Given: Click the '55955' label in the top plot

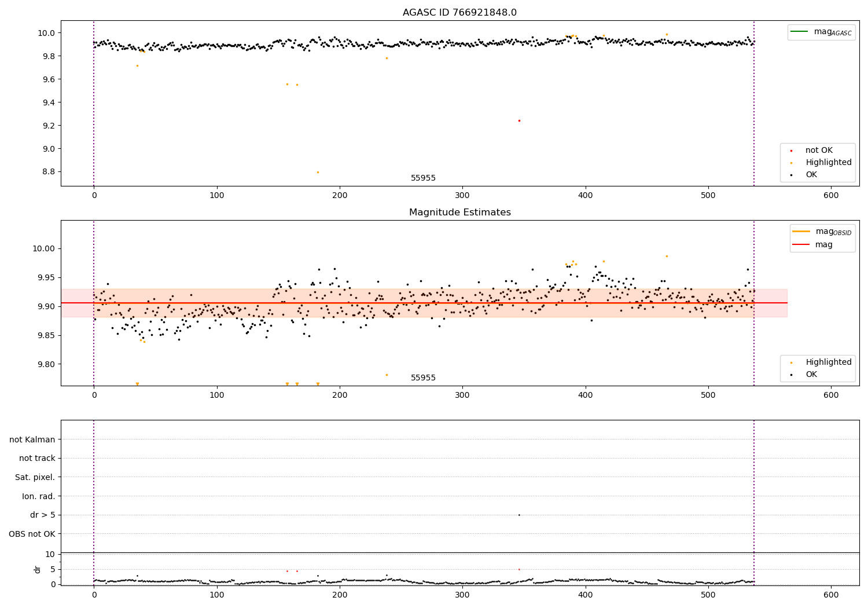Looking at the screenshot, I should (423, 178).
